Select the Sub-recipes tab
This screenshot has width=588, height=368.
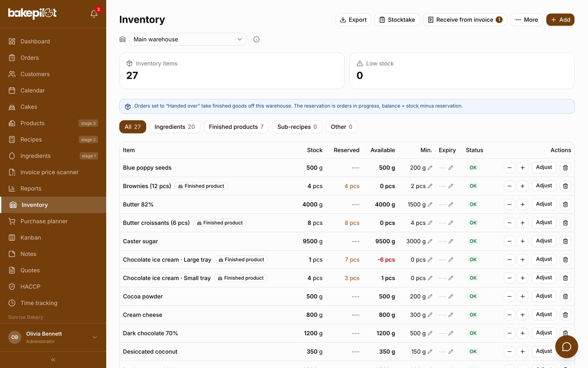click(297, 127)
